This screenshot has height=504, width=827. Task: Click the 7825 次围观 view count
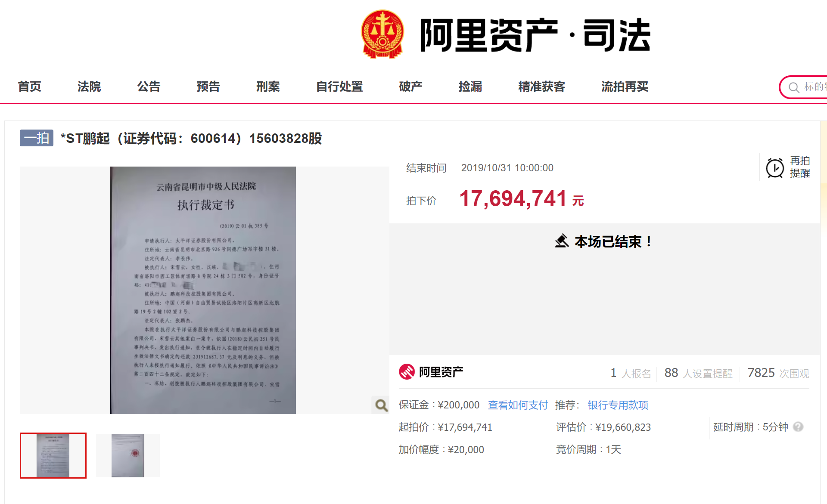pyautogui.click(x=778, y=373)
